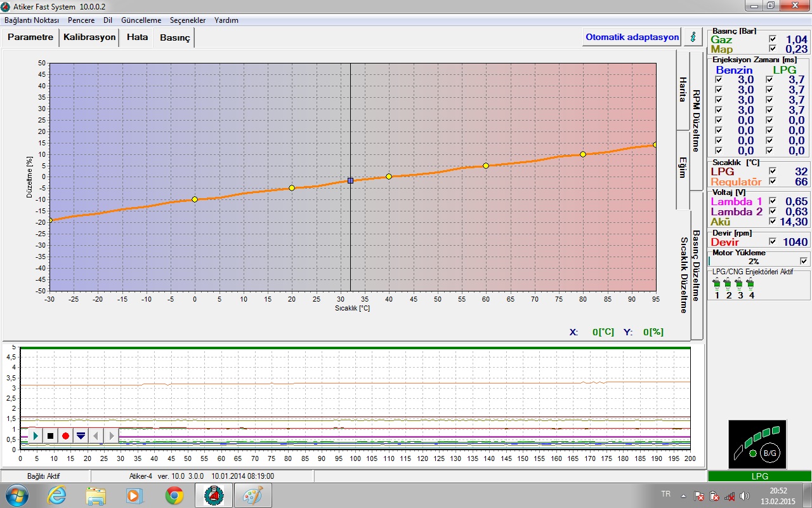
Task: Open the blue down-arrow menu on chart toolbar
Action: click(81, 436)
